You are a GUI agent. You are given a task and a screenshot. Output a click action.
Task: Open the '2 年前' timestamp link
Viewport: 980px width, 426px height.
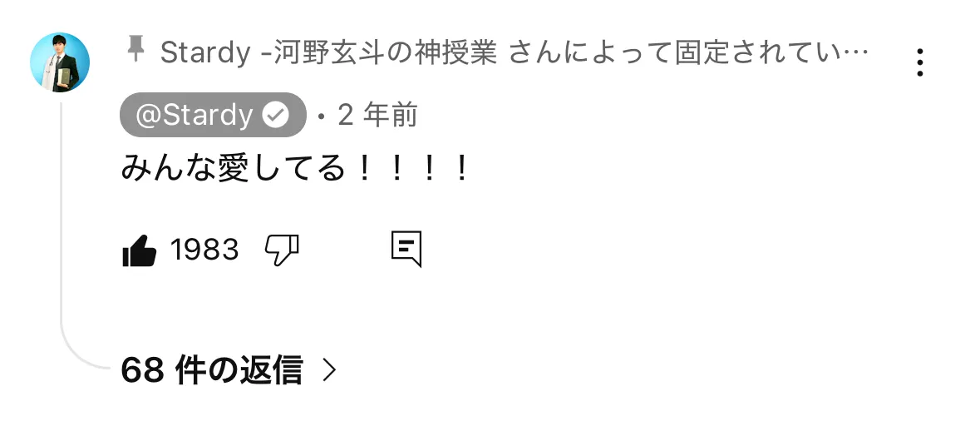[x=377, y=115]
